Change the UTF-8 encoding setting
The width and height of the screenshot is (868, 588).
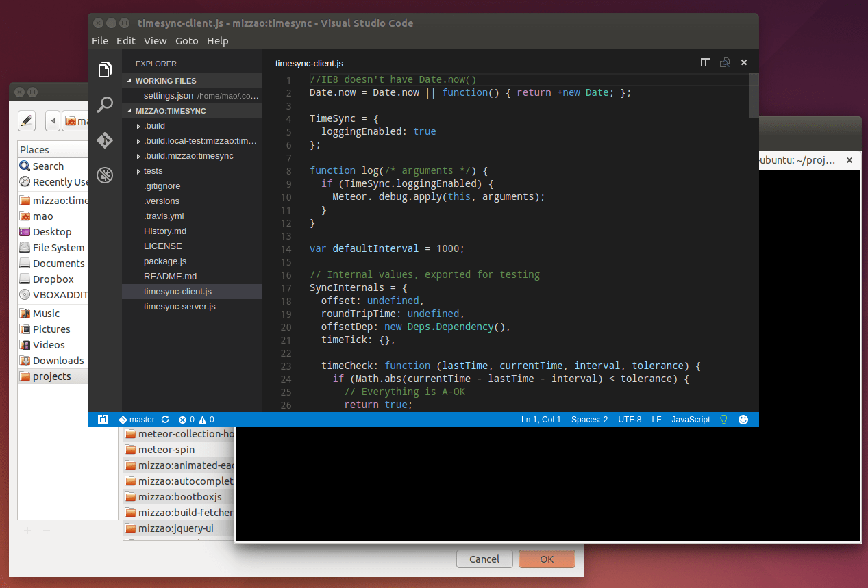point(630,420)
